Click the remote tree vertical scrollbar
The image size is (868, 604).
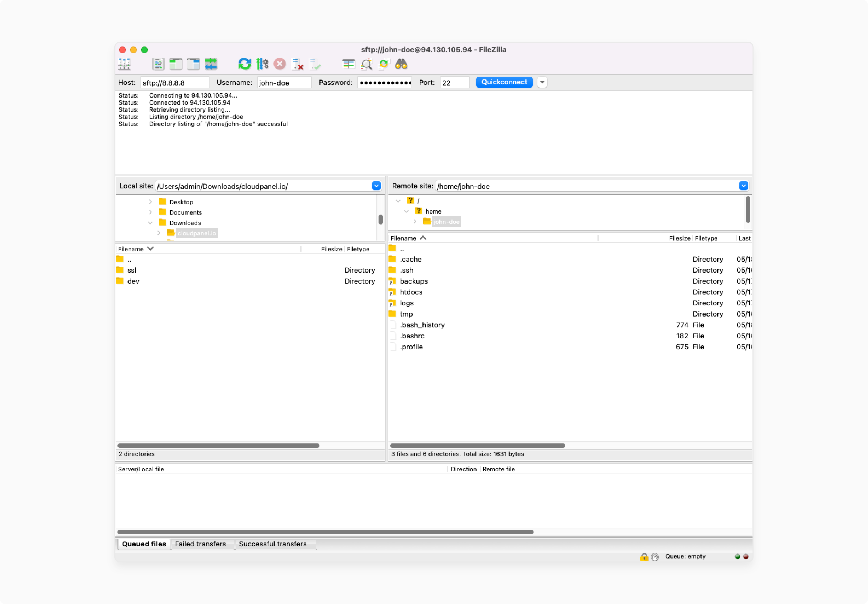[748, 210]
